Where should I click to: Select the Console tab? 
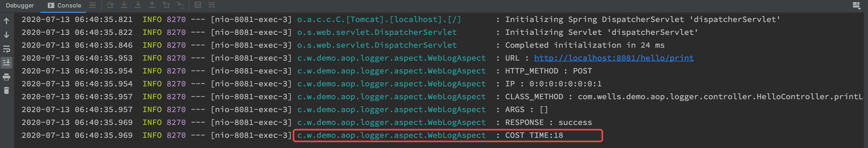pyautogui.click(x=64, y=5)
